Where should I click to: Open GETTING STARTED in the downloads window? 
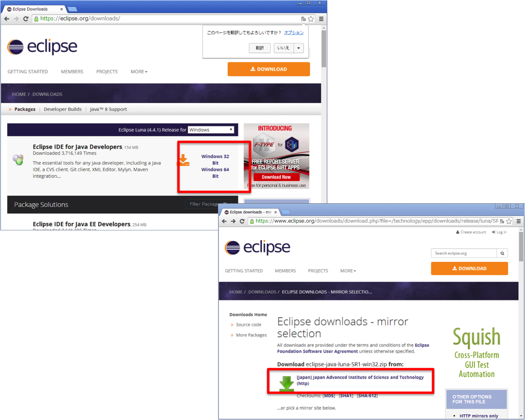28,71
